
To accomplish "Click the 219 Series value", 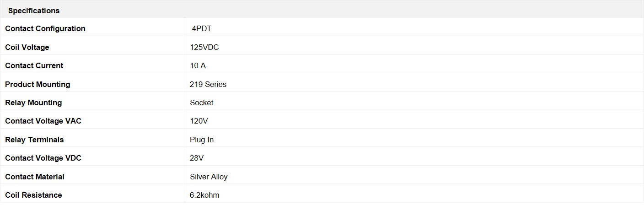I will tap(208, 84).
